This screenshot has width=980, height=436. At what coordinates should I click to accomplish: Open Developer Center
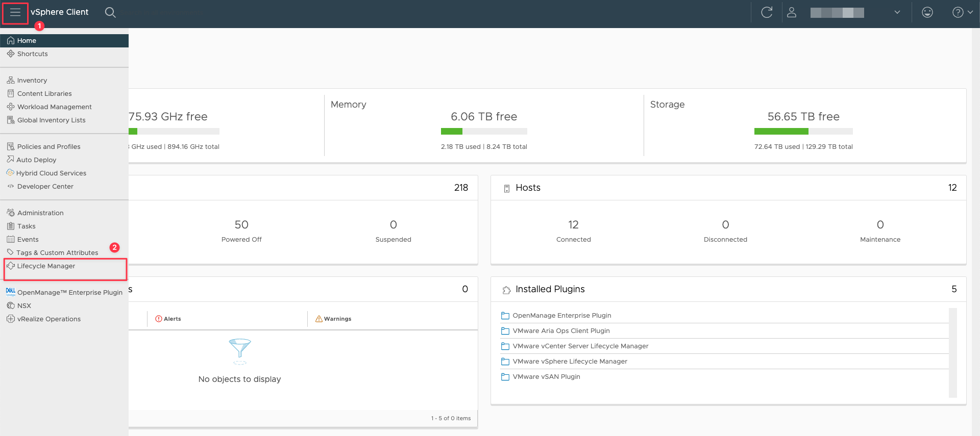click(64, 187)
